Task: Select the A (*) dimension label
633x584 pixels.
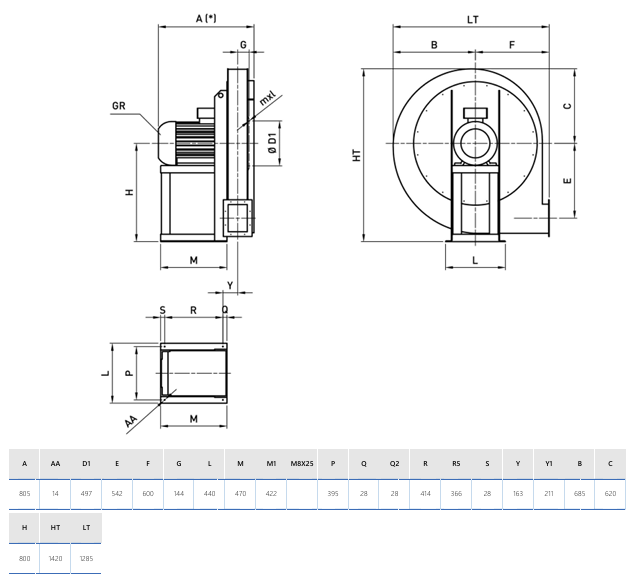Action: coord(204,19)
